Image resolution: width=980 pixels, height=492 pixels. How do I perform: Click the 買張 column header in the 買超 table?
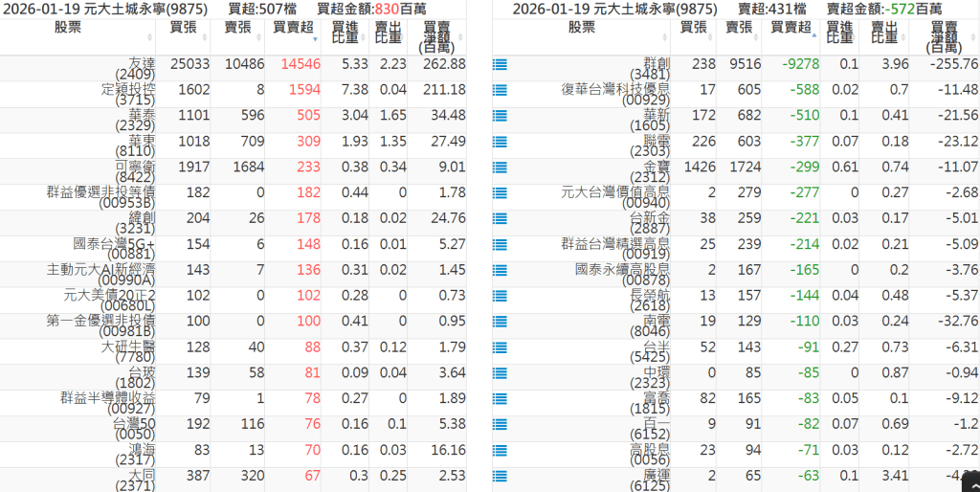[183, 27]
